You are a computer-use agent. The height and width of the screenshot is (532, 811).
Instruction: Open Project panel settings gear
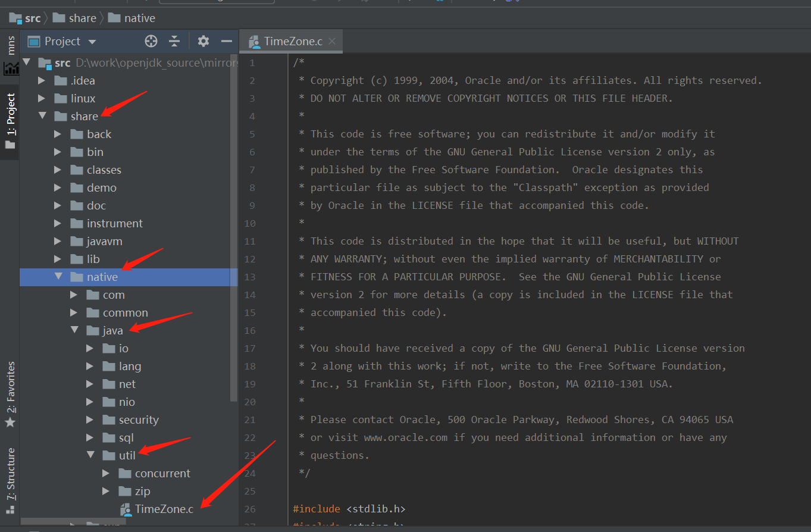click(203, 41)
